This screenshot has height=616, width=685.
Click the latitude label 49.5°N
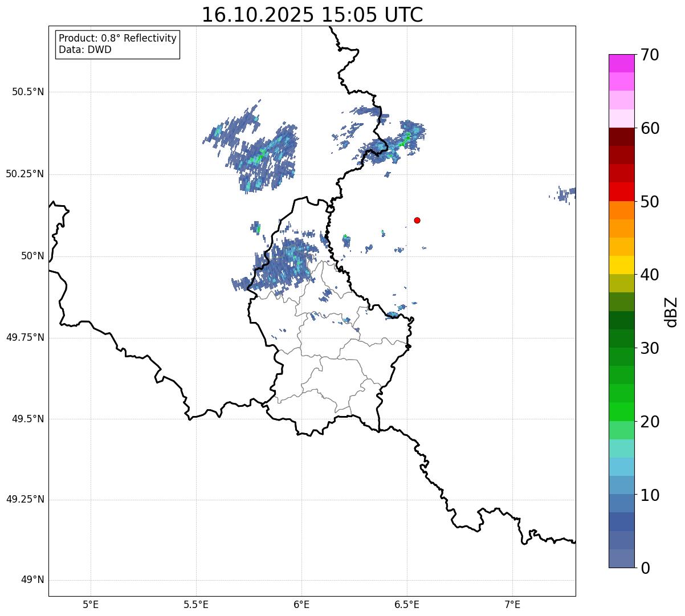(x=28, y=419)
